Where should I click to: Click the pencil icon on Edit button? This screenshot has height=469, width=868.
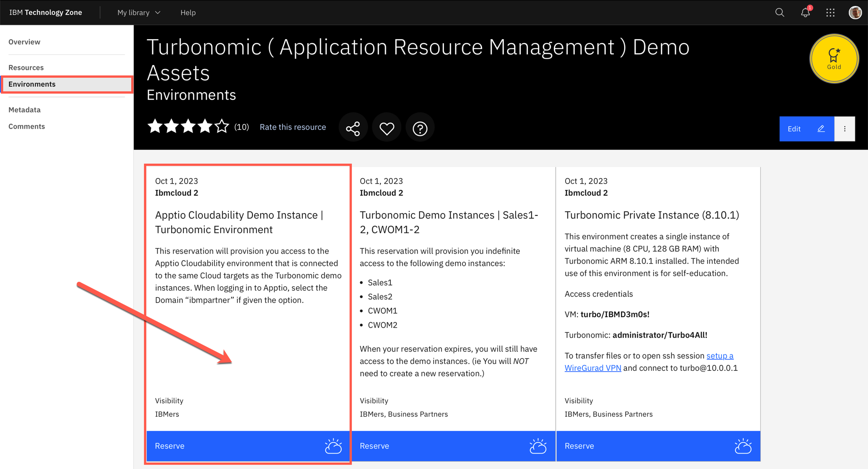[x=821, y=129]
